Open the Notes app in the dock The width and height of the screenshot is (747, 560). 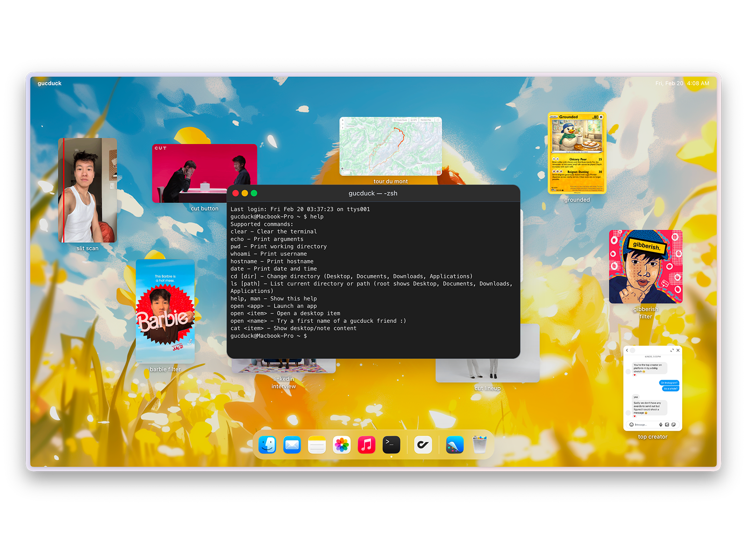[x=317, y=445]
